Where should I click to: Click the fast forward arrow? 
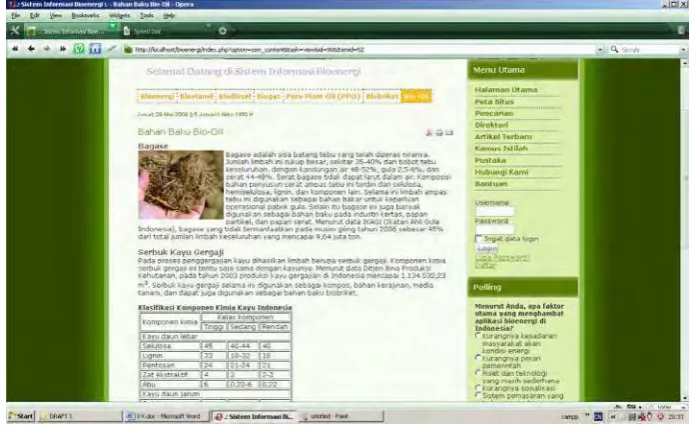click(62, 49)
